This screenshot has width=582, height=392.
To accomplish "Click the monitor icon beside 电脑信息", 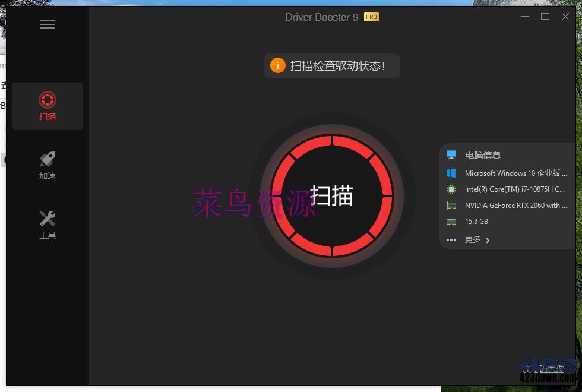I will 451,154.
